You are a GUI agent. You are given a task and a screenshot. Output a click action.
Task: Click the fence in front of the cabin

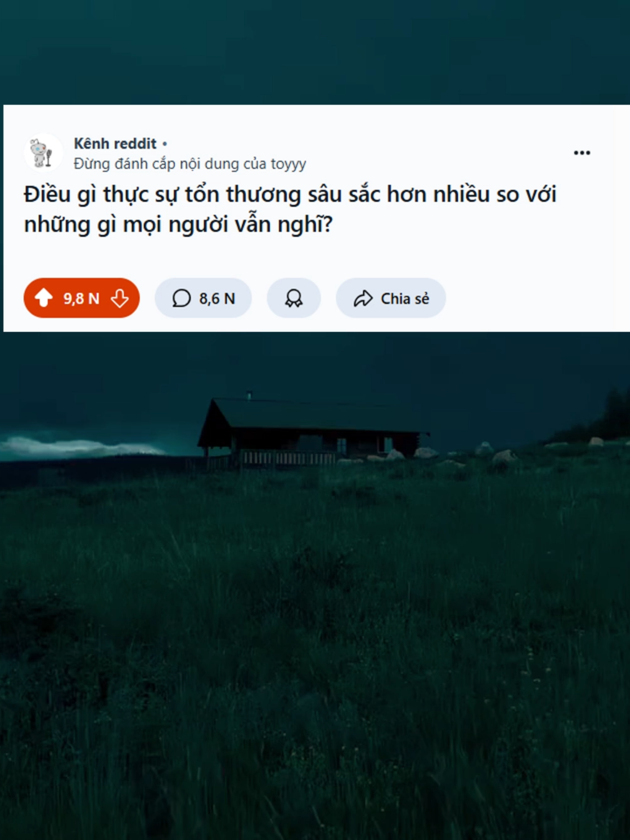290,458
